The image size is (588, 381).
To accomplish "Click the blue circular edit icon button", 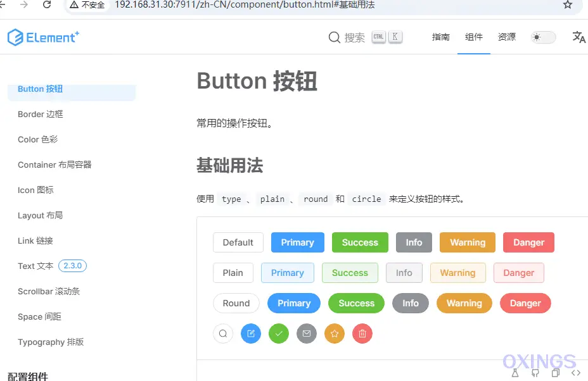I will point(251,334).
